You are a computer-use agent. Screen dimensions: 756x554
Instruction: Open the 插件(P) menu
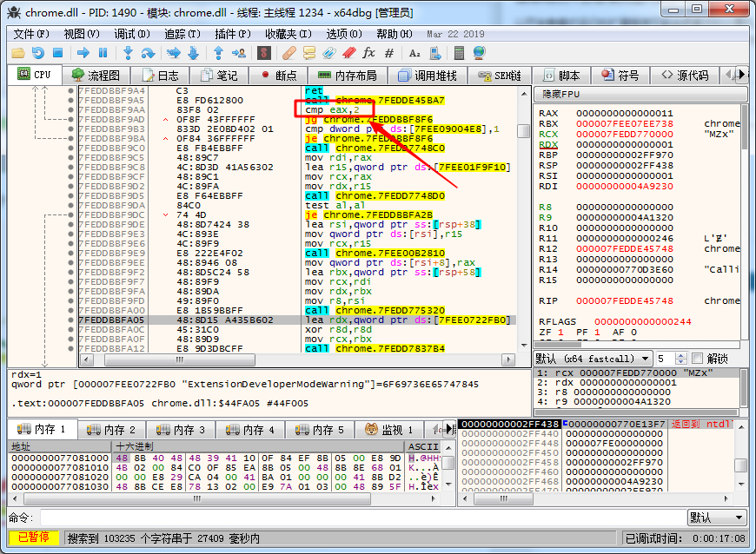(233, 34)
